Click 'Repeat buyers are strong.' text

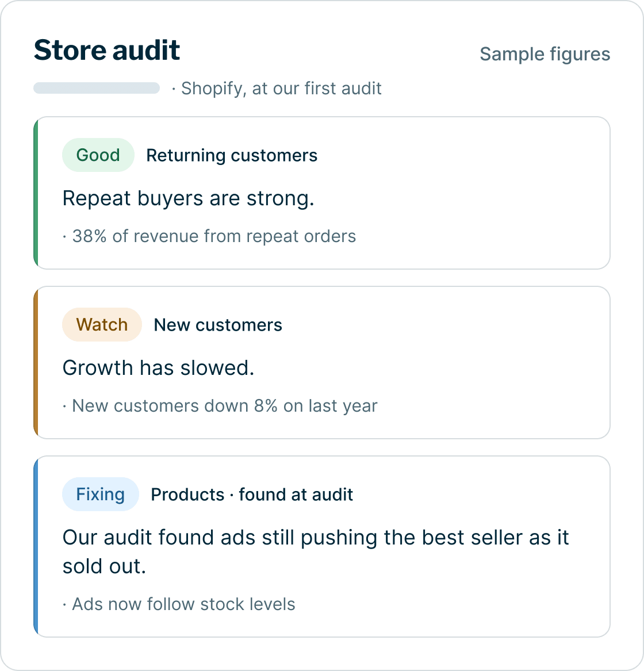click(x=188, y=198)
